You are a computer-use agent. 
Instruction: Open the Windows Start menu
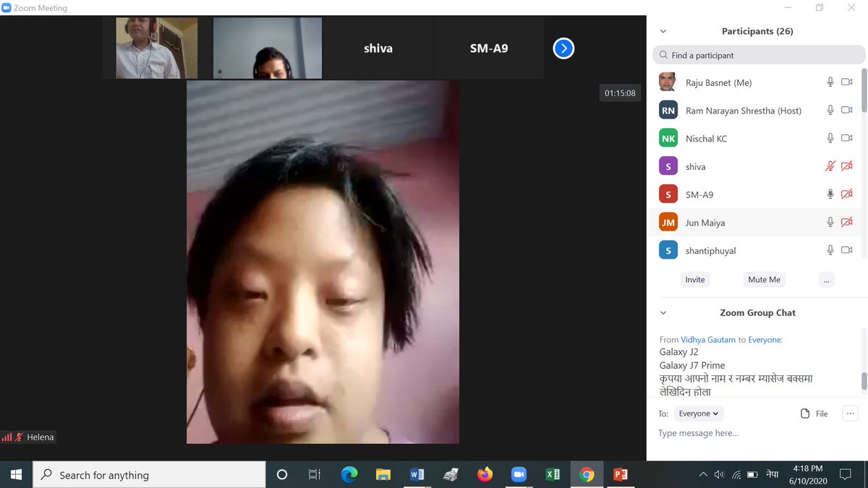pos(17,474)
